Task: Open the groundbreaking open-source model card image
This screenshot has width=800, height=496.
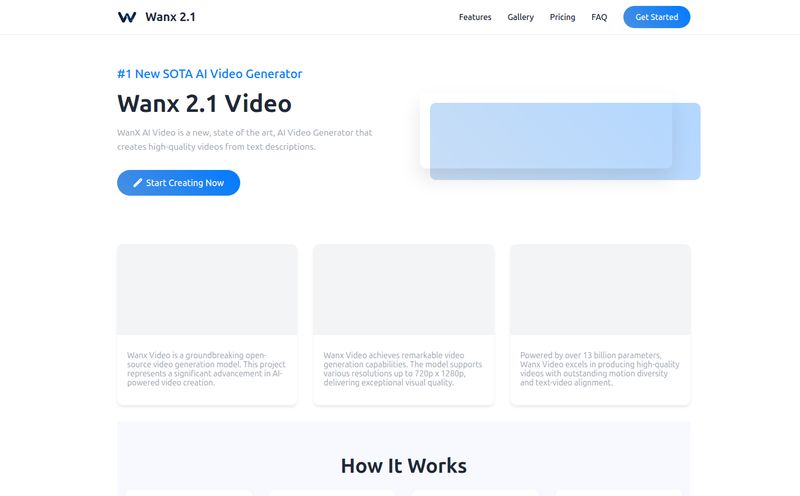Action: coord(207,289)
